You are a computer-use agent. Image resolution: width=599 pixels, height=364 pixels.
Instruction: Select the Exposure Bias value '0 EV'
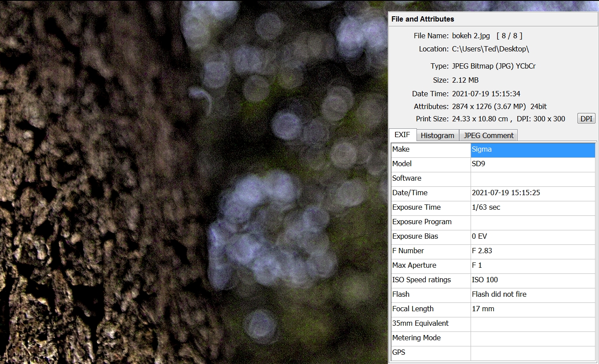tap(533, 237)
